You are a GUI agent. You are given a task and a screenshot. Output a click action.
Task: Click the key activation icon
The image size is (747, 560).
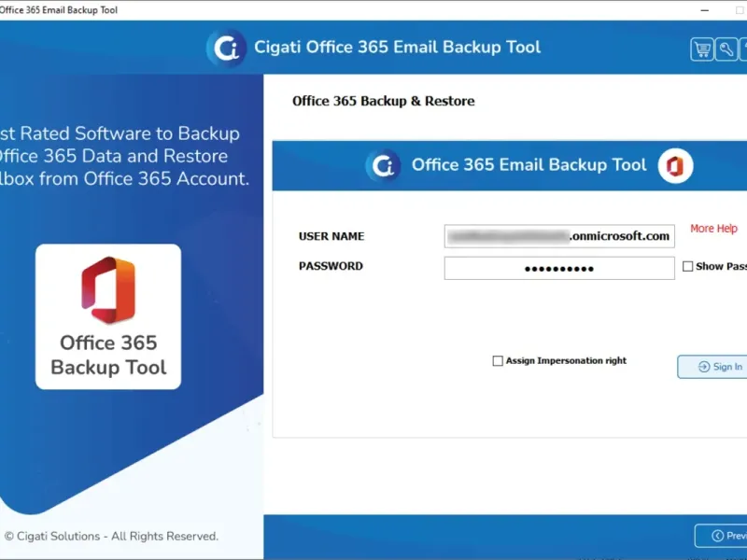tap(726, 49)
